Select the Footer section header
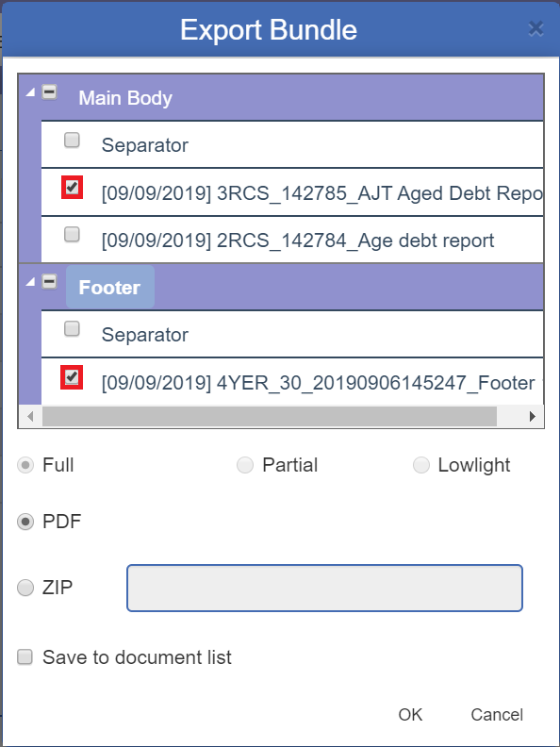 pos(109,288)
